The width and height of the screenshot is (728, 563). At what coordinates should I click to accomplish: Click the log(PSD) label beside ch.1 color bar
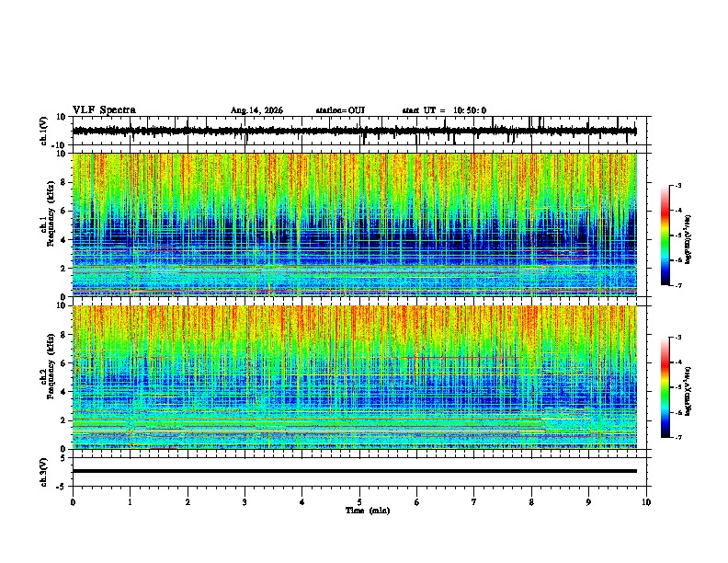[688, 240]
